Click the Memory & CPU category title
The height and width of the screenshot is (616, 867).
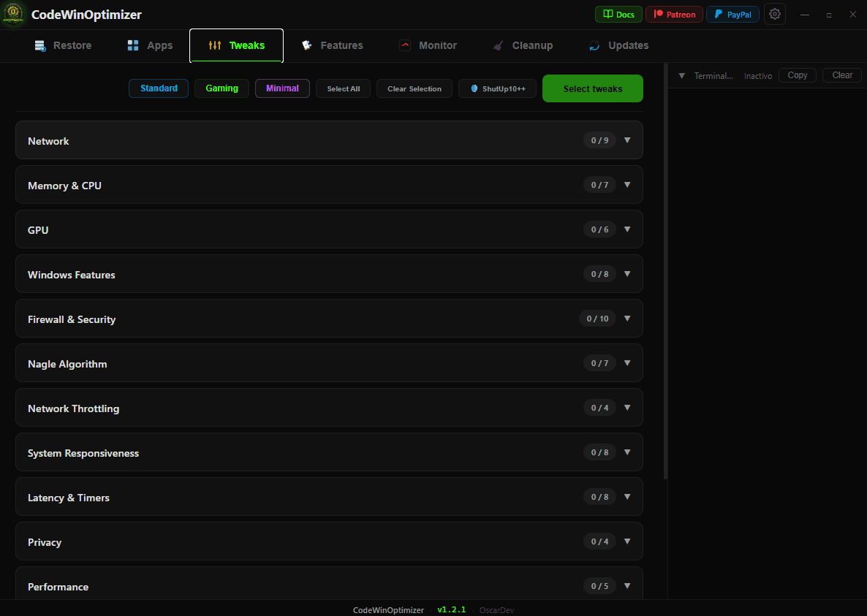(64, 186)
